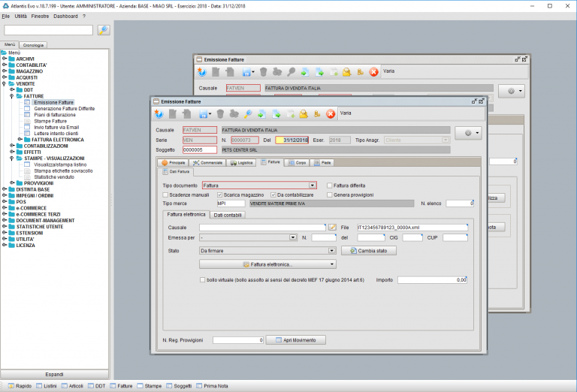Click the search key icon beside top-left search box
Screen dimensions: 577x392
pos(104,30)
